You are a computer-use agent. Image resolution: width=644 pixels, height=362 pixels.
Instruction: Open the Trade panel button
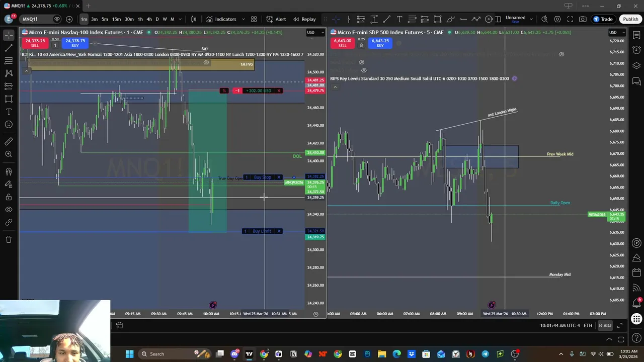pyautogui.click(x=602, y=19)
